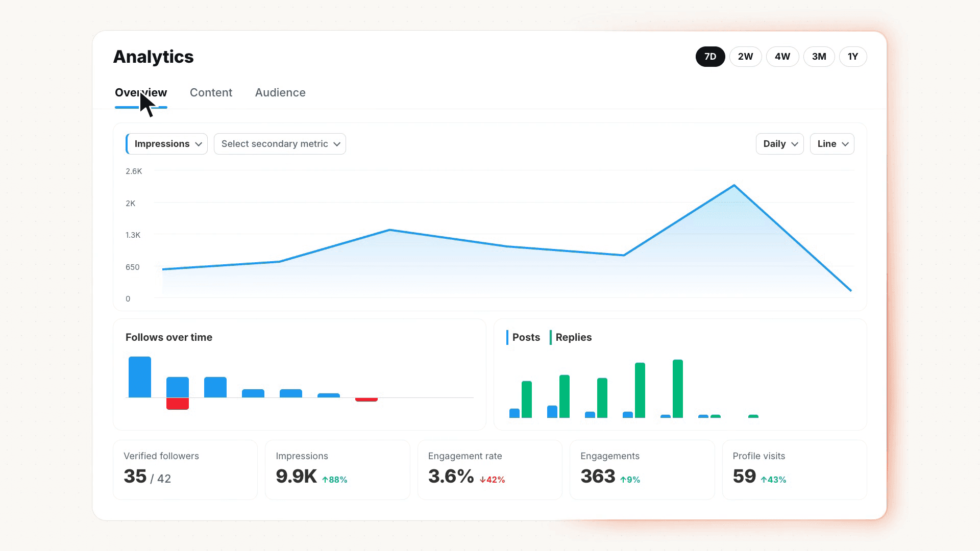Expand Select secondary metric dropdown
The image size is (980, 551).
pyautogui.click(x=280, y=144)
